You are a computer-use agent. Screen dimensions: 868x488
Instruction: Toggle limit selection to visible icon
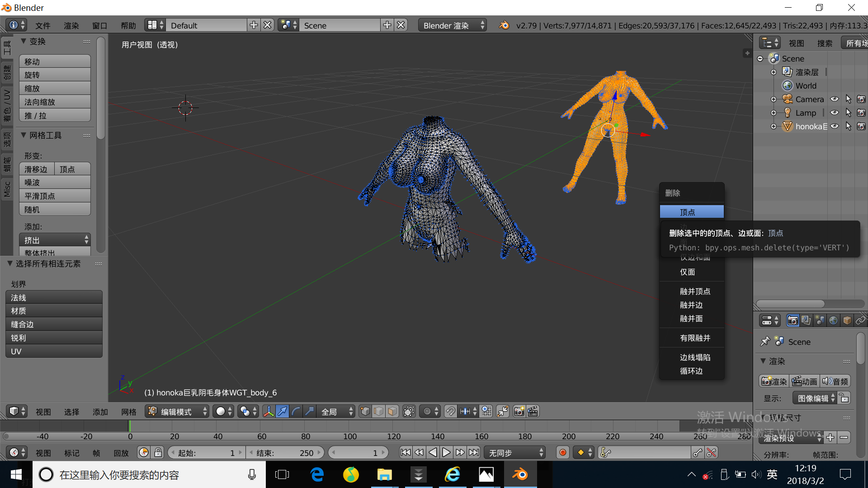409,411
